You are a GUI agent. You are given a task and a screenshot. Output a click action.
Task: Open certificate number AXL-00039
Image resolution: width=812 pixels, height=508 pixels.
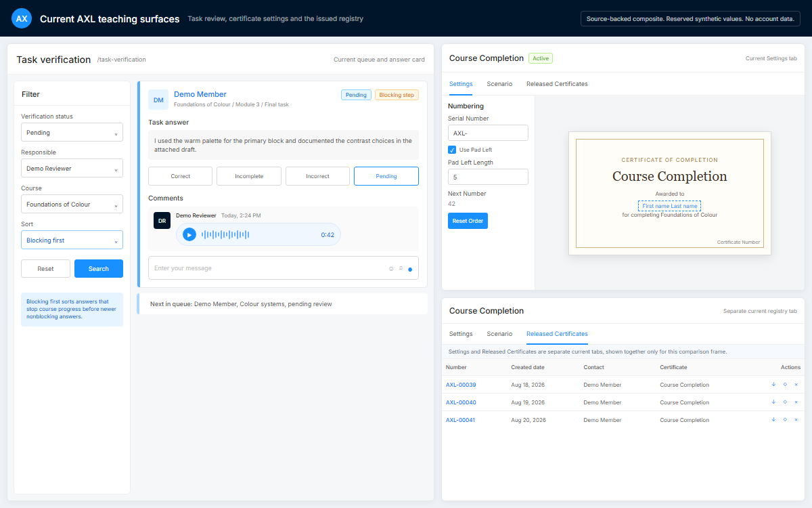461,385
